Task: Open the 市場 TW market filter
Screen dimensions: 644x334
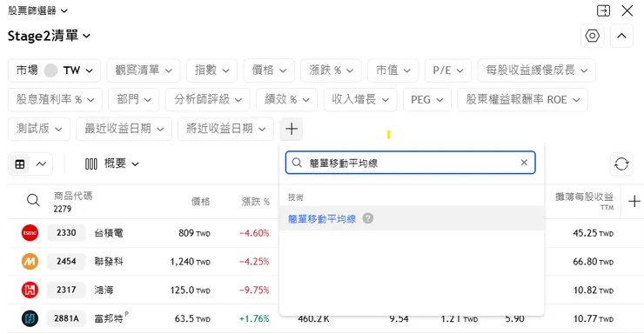Action: click(x=55, y=70)
